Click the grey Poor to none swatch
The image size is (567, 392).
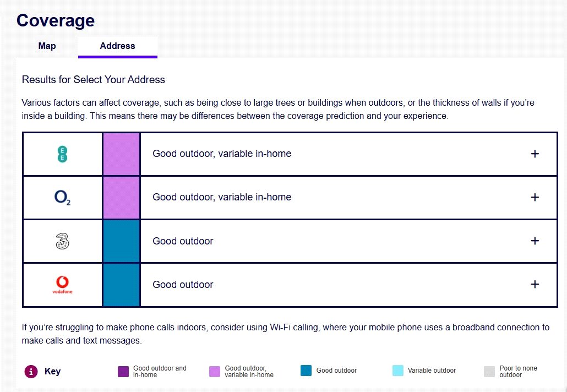tap(489, 371)
